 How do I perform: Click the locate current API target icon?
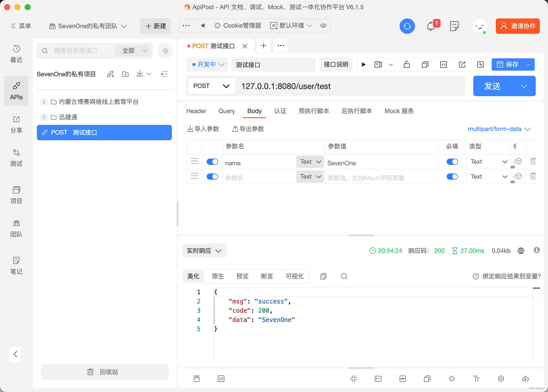point(165,51)
